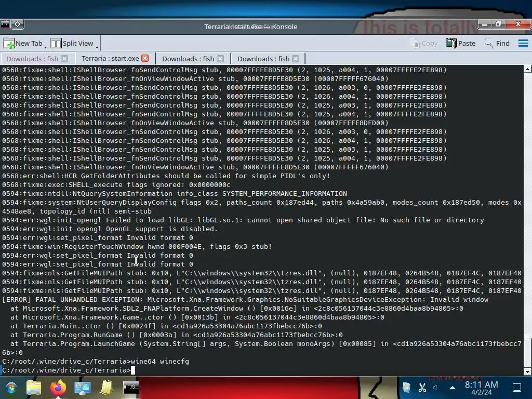Click 'at Terraria.Main..ctor' stack line
Image resolution: width=532 pixels, height=399 pixels.
(166, 326)
